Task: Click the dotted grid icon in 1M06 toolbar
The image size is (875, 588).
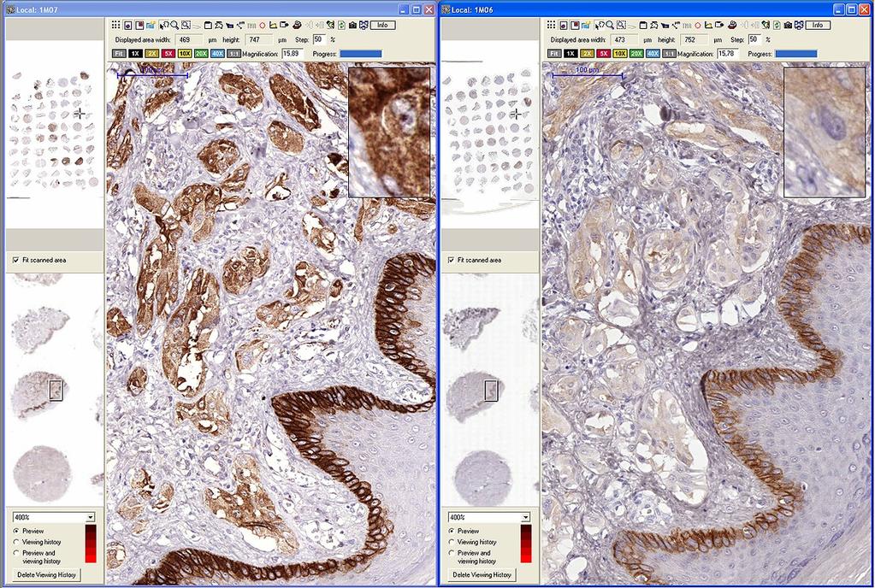Action: [551, 25]
